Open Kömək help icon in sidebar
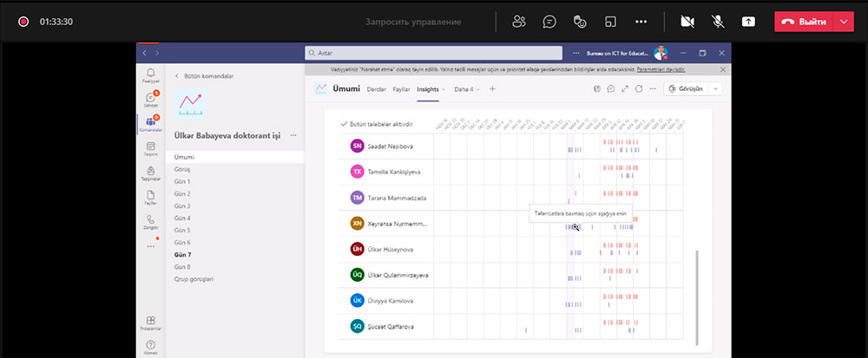The image size is (868, 358). pos(150,347)
